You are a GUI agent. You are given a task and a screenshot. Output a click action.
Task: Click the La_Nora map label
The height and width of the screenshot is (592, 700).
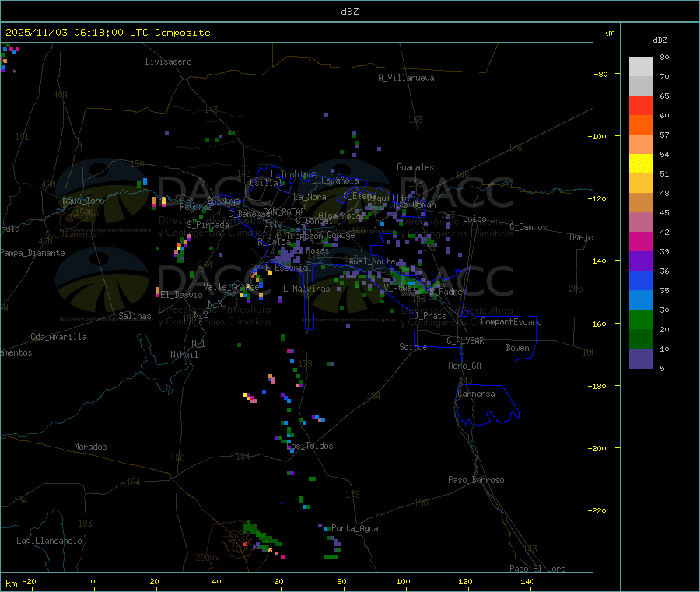coord(310,197)
